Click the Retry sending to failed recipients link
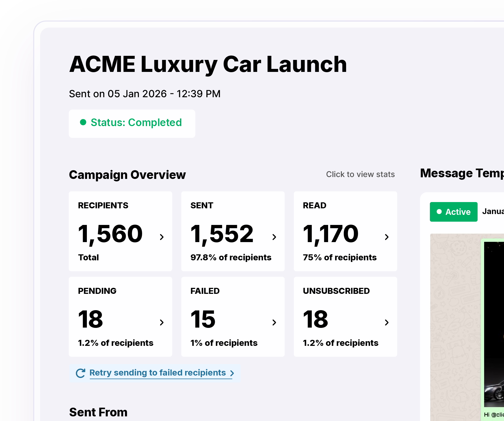Viewport: 504px width, 421px height. (158, 373)
